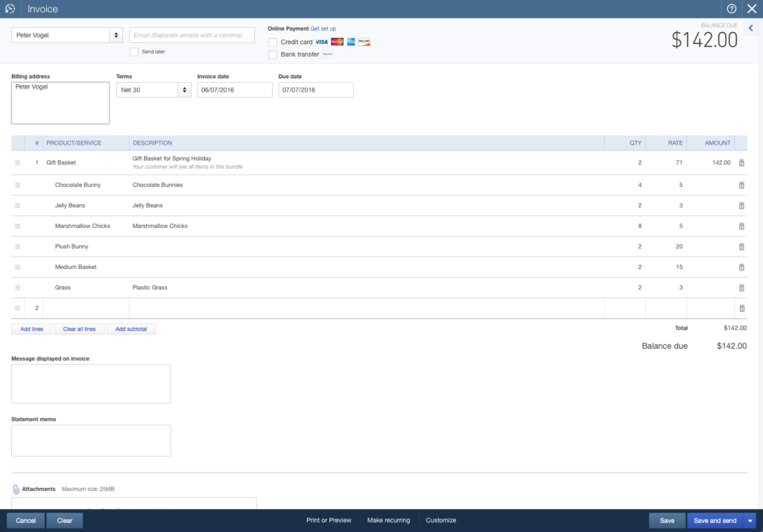Close the Invoice window with X
Screen dimensions: 763x532
[x=751, y=9]
